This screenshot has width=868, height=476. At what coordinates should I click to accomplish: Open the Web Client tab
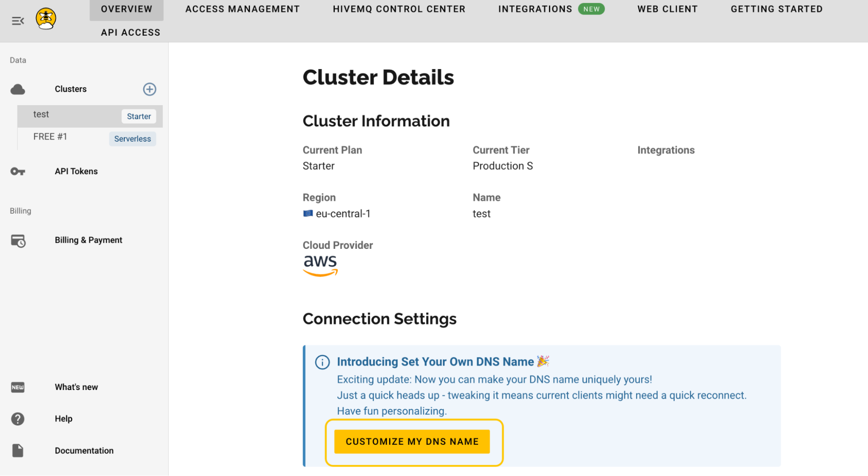pyautogui.click(x=667, y=9)
